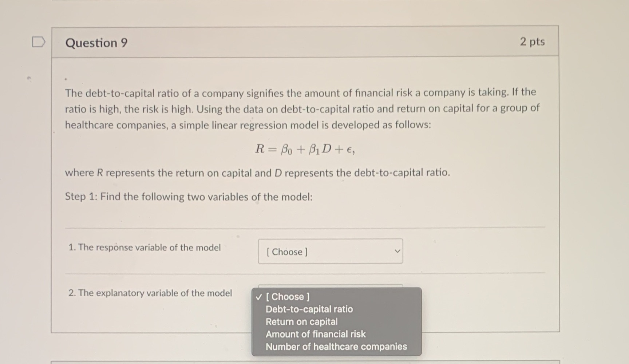Choose Amount of financial risk option

[315, 334]
